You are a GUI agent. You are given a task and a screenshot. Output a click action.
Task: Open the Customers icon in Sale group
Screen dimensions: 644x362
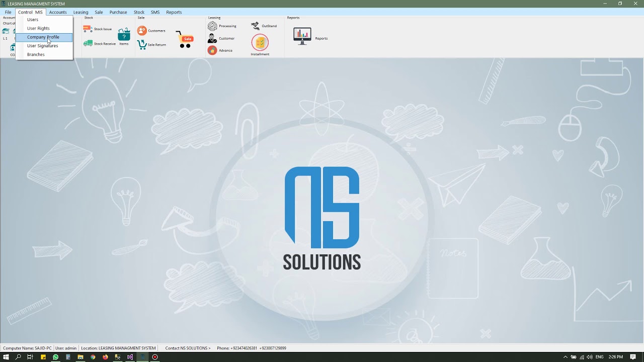tap(142, 31)
